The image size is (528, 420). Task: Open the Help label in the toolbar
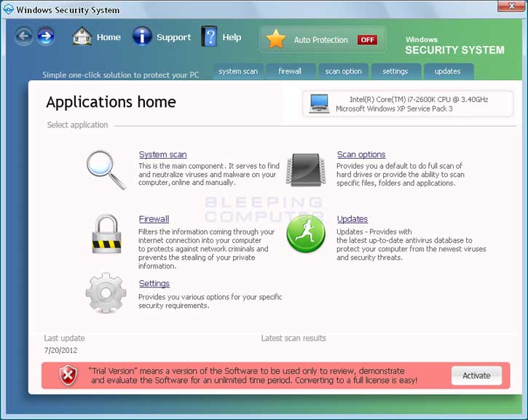pyautogui.click(x=232, y=37)
